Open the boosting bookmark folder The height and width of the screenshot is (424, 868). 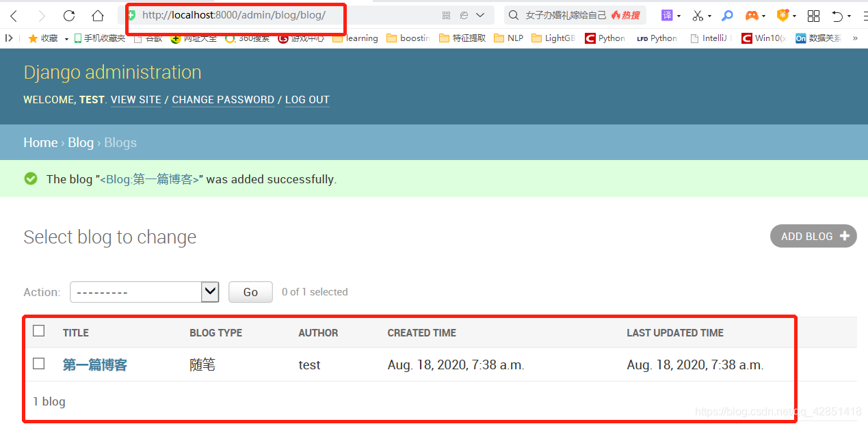[408, 38]
